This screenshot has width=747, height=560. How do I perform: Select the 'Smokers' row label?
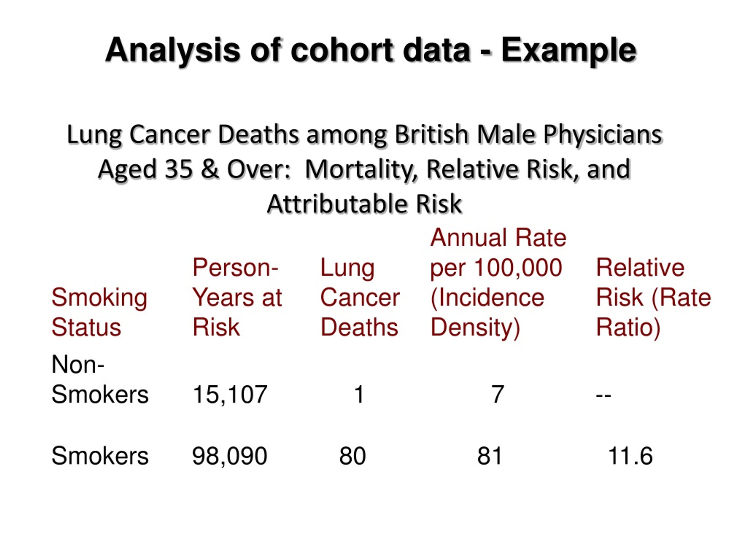100,456
